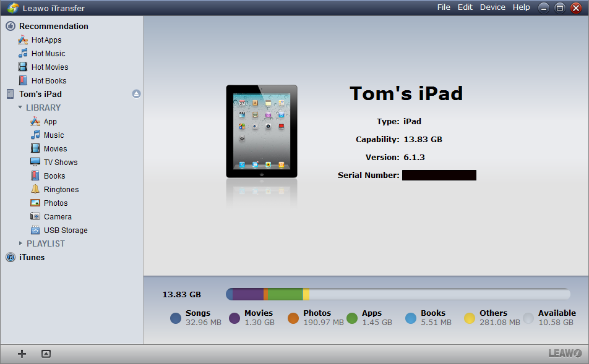Open the Ringtones library label
589x364 pixels.
[61, 190]
